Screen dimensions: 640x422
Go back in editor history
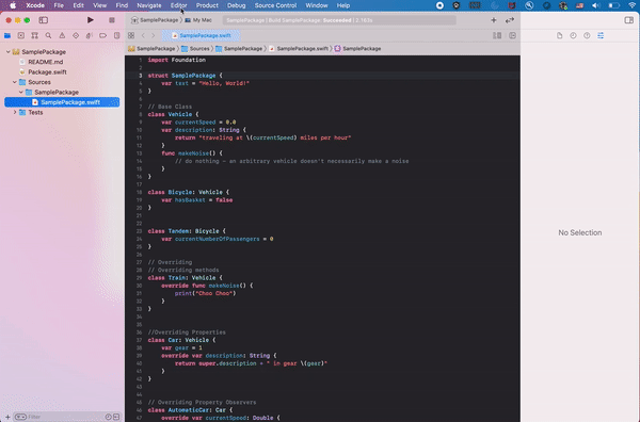tap(143, 36)
